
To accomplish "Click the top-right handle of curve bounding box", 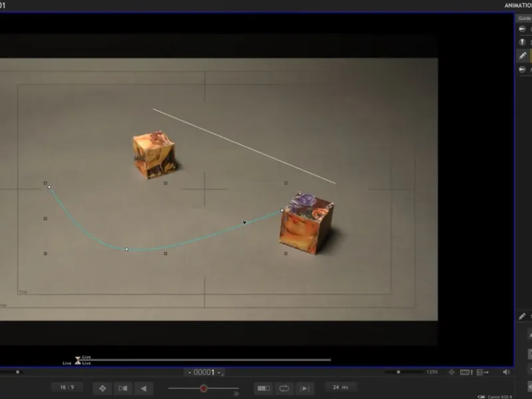I will point(286,184).
